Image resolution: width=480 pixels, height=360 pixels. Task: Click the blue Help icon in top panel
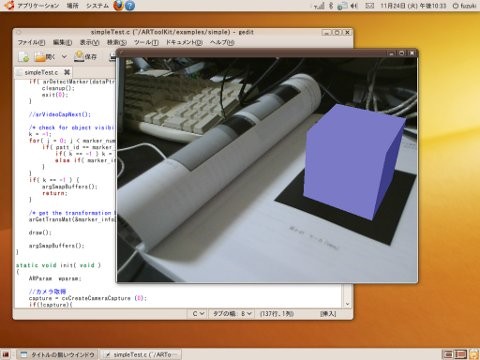[130, 5]
